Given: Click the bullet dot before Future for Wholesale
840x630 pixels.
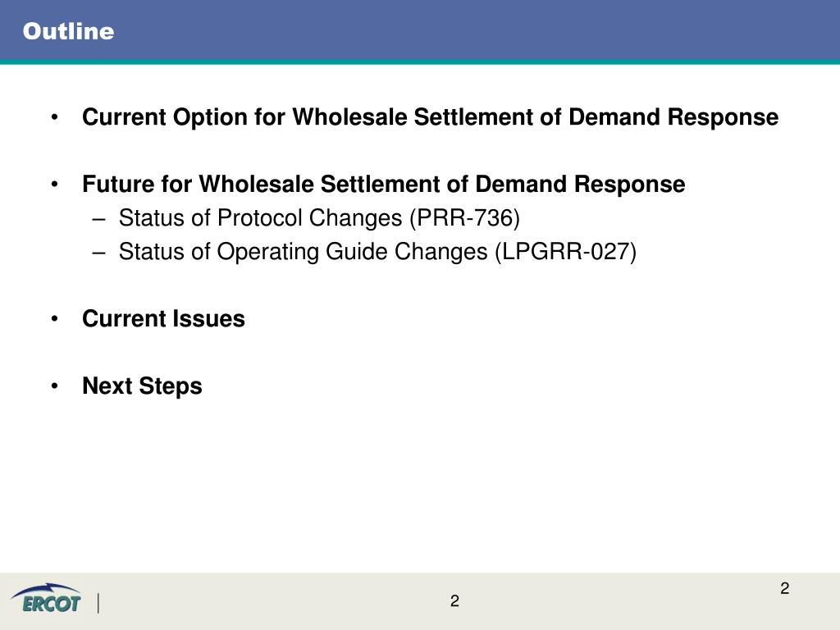Looking at the screenshot, I should click(55, 185).
